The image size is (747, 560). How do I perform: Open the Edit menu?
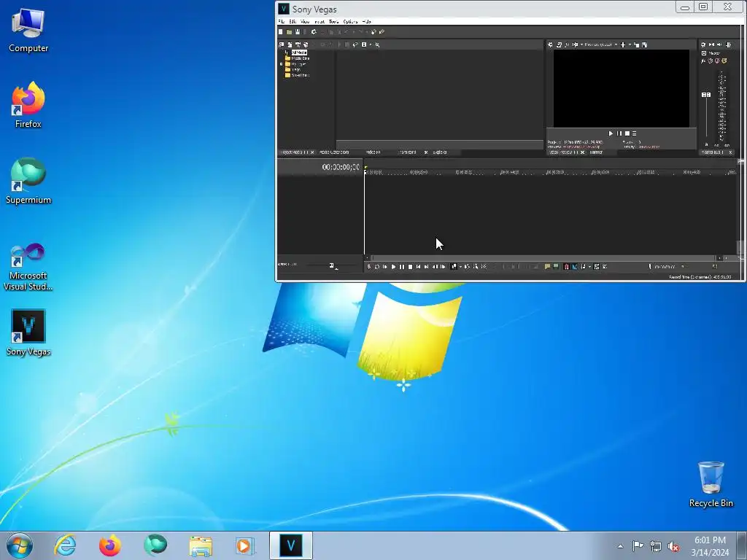click(293, 21)
